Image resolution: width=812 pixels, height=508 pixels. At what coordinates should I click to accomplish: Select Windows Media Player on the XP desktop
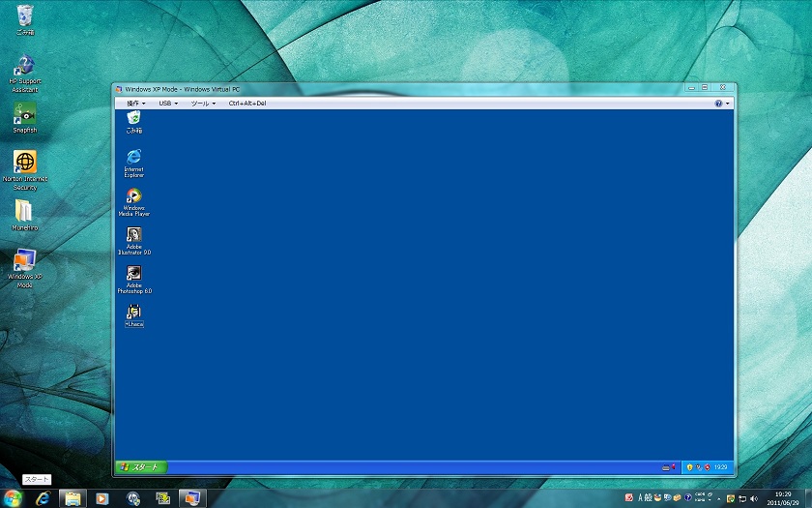134,201
